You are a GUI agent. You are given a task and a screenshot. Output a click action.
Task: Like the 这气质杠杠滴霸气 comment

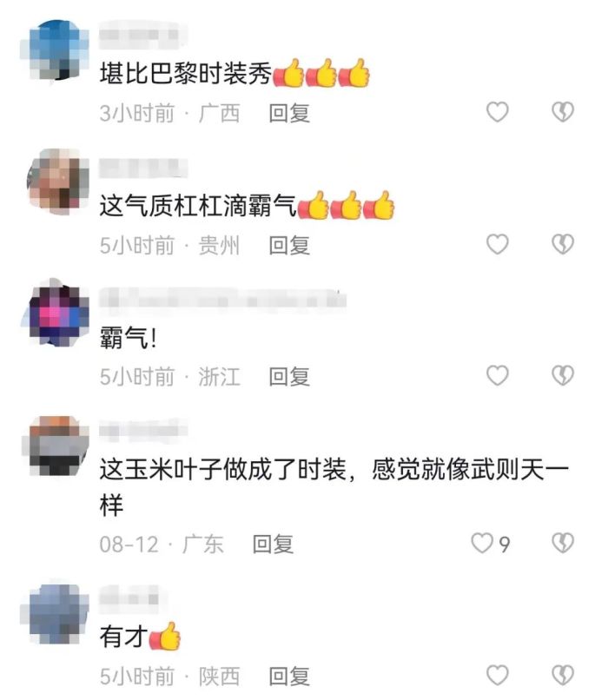[x=498, y=244]
